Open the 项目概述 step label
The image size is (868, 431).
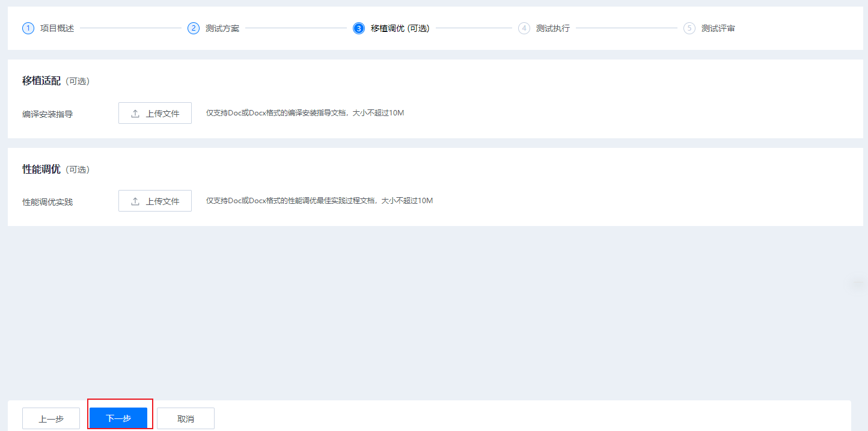(x=57, y=28)
